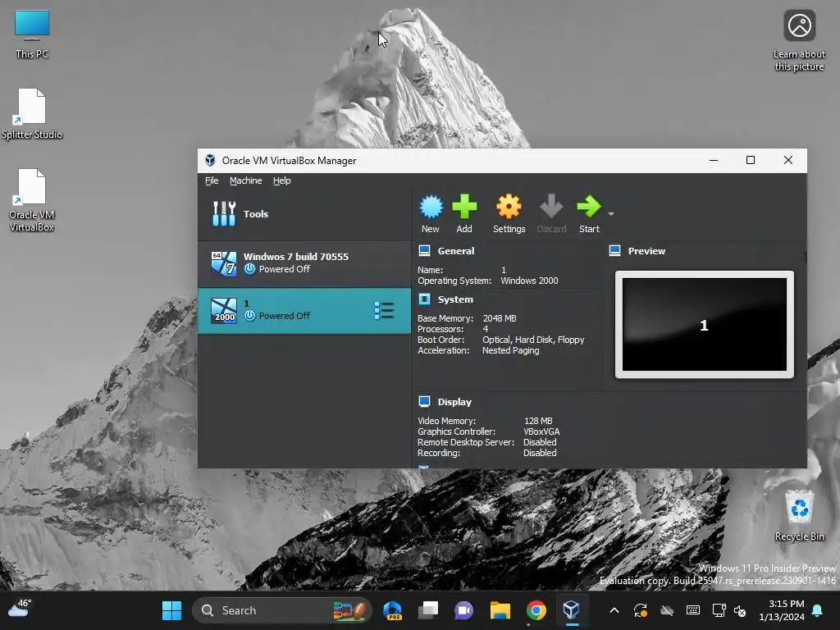Click the Display section screen icon
The height and width of the screenshot is (630, 840).
[x=425, y=401]
